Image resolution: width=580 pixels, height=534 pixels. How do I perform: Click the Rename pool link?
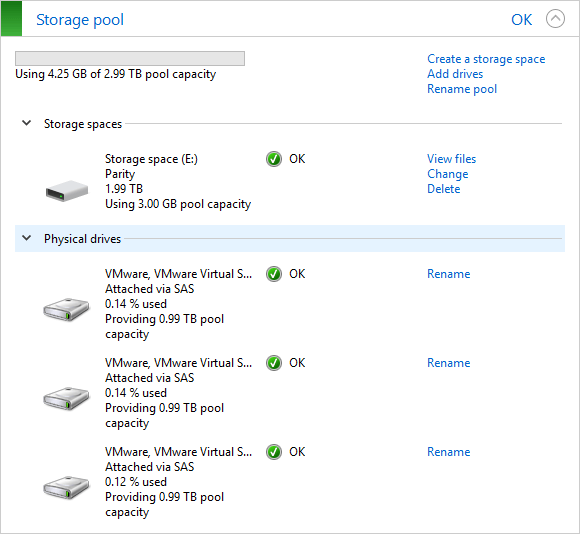pos(462,89)
